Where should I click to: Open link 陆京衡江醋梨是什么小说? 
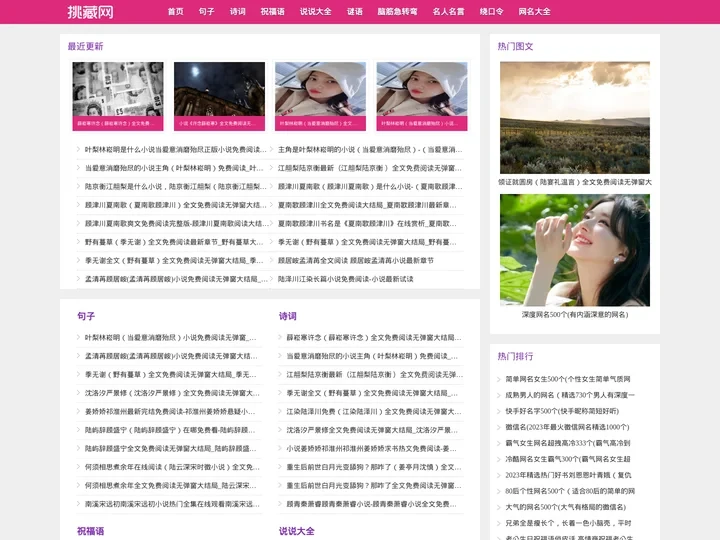point(175,186)
